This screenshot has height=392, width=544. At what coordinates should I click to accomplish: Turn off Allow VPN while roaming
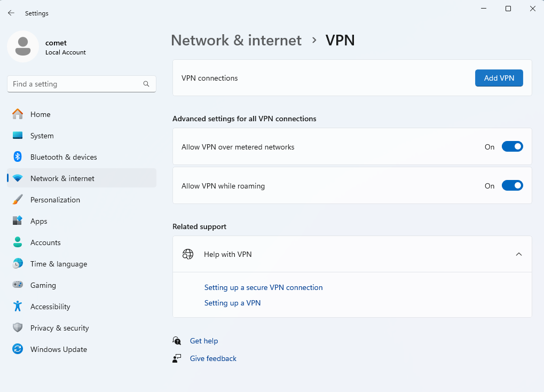tap(512, 185)
